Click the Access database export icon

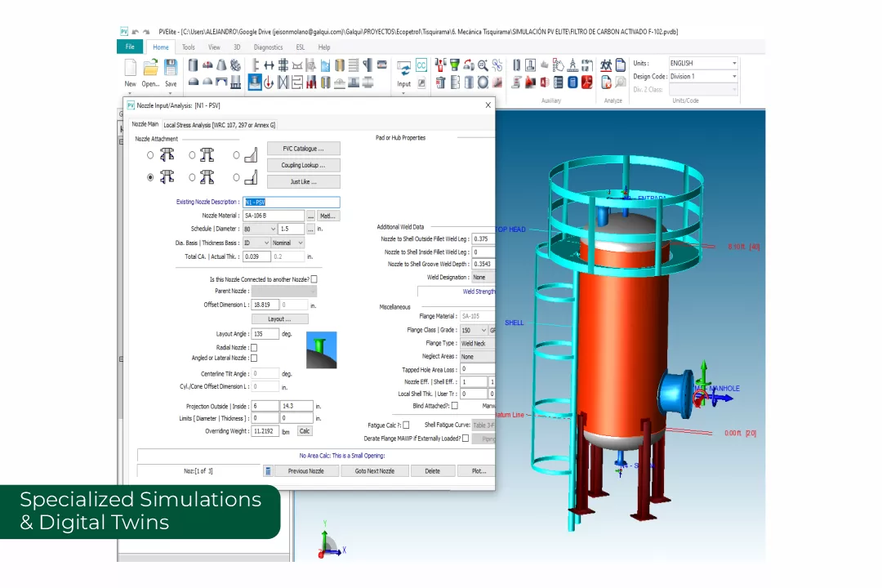pyautogui.click(x=545, y=82)
